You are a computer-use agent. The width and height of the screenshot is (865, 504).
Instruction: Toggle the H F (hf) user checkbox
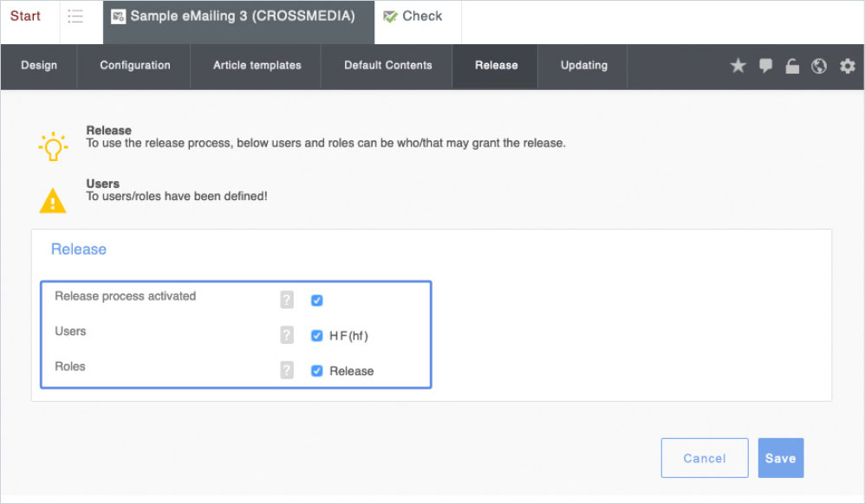[x=316, y=336]
